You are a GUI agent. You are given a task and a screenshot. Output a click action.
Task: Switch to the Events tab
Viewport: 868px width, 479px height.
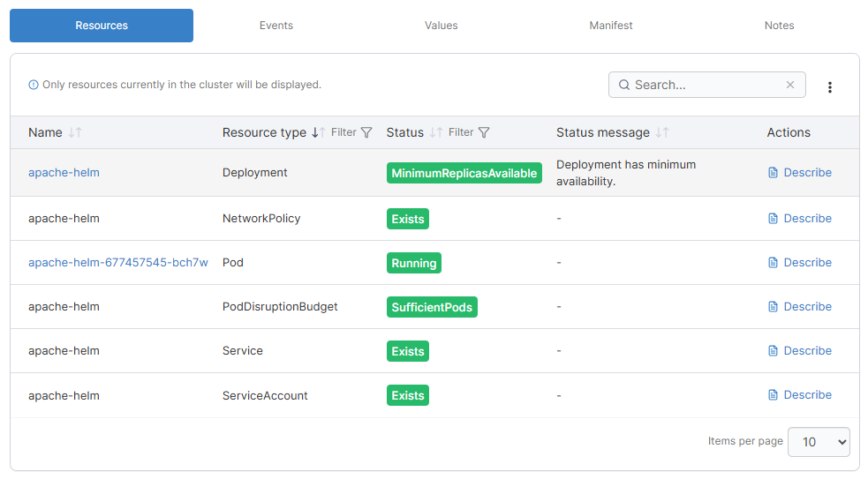pyautogui.click(x=275, y=26)
